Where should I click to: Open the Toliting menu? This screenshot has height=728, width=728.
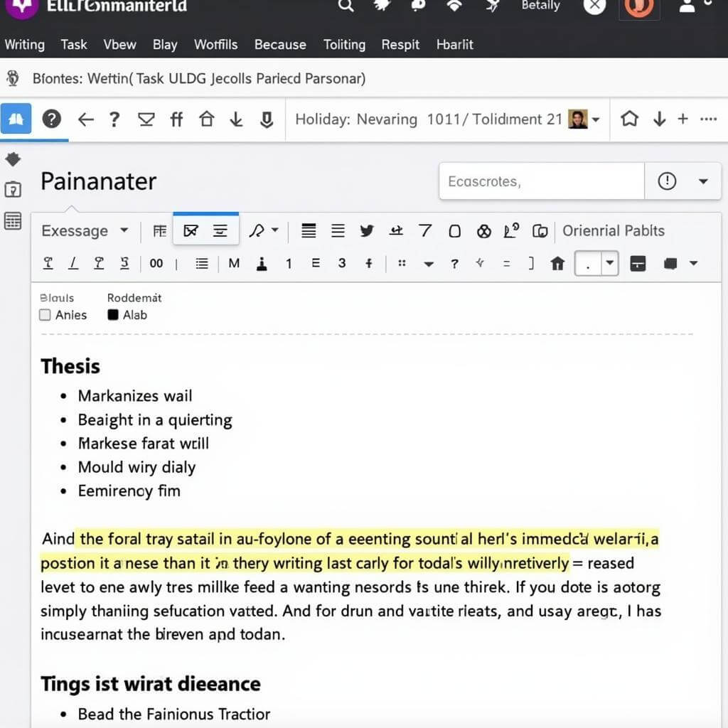pos(345,45)
